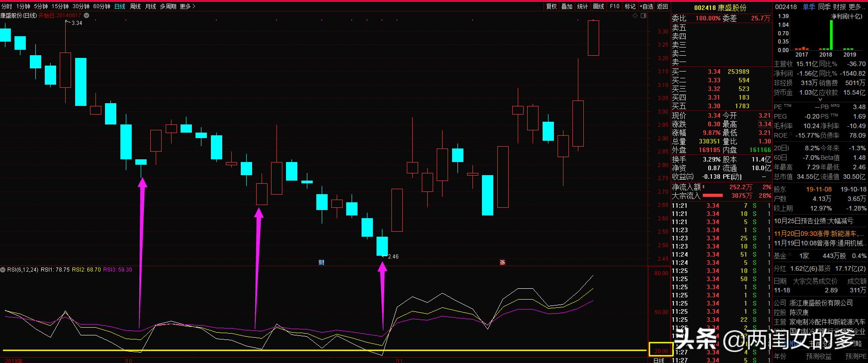Switch to the 分时 intraday view

click(7, 6)
